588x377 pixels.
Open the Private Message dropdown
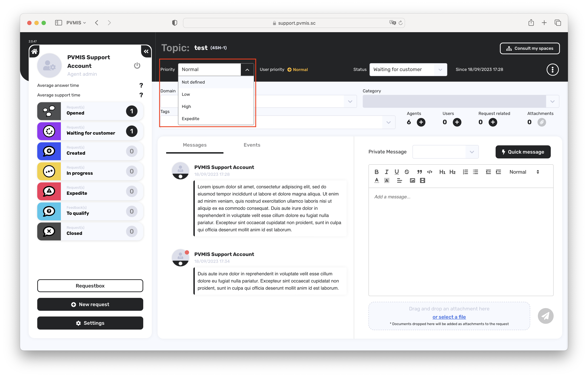(445, 152)
